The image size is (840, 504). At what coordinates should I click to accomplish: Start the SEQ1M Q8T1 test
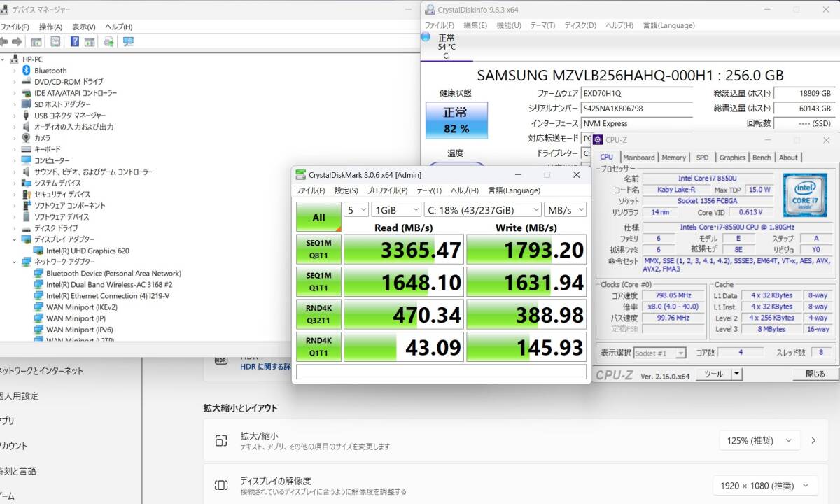pyautogui.click(x=318, y=249)
